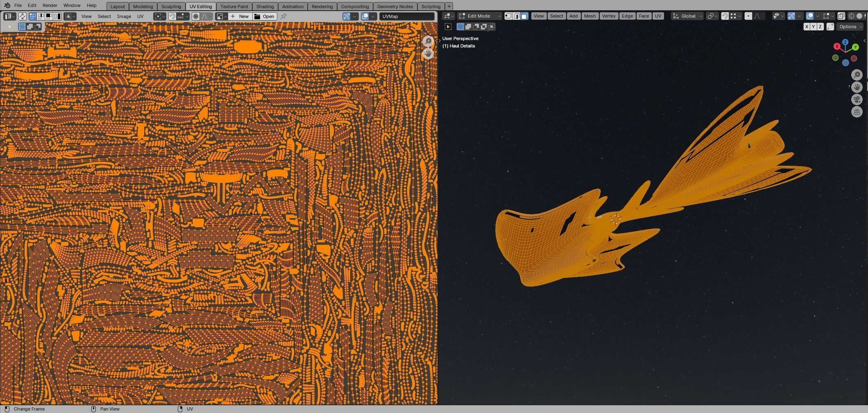Viewport: 868px width, 413px height.
Task: Click green Y axis on navigation gizmo
Action: pos(855,47)
